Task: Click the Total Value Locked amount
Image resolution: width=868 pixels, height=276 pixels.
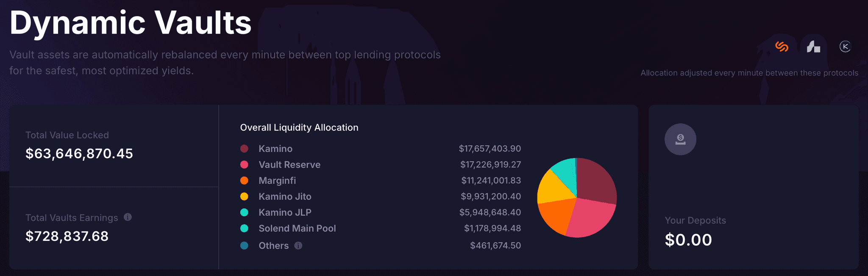Action: tap(79, 153)
